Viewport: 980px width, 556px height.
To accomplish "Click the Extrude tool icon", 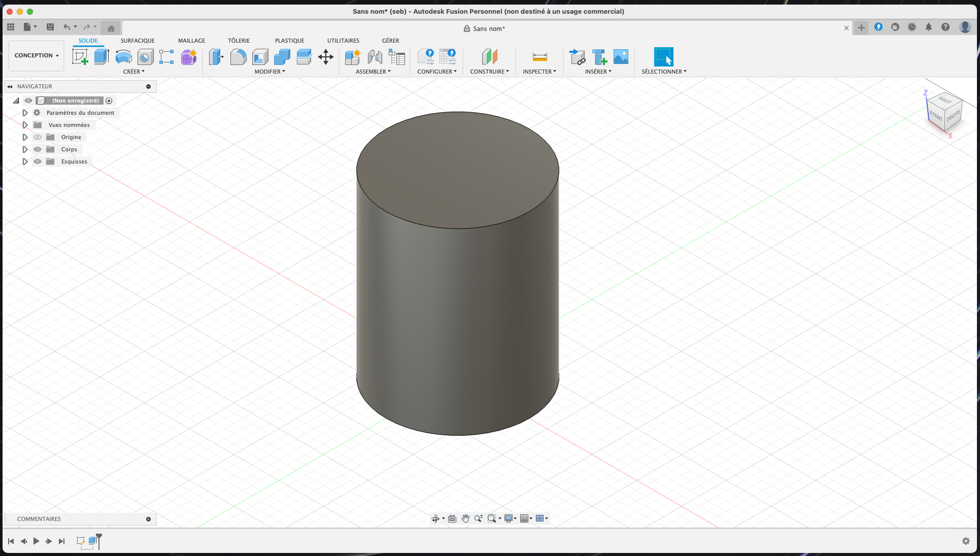I will (102, 57).
